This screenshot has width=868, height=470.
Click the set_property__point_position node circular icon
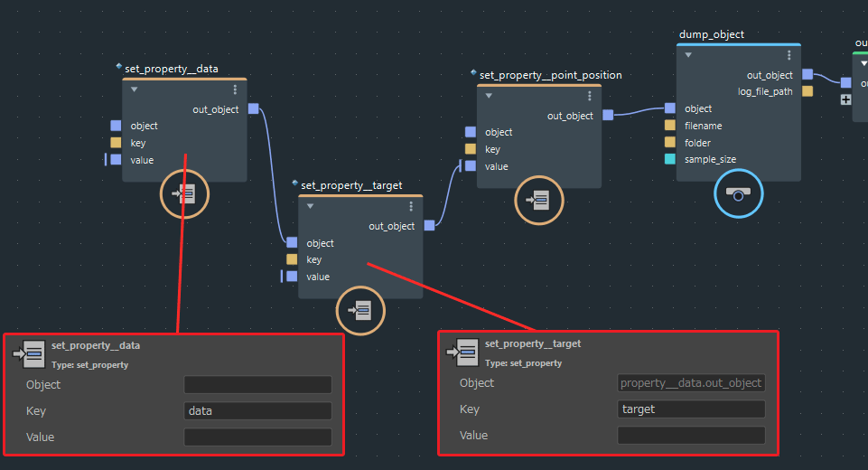click(x=538, y=200)
